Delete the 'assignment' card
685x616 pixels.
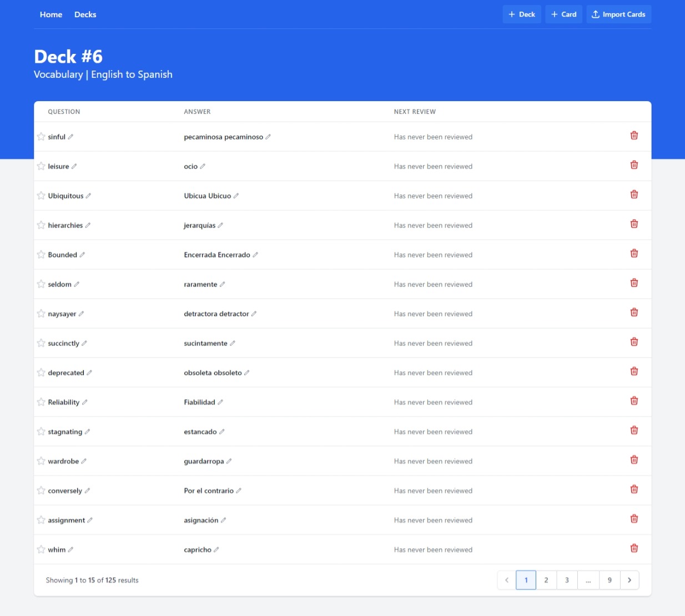click(x=634, y=518)
